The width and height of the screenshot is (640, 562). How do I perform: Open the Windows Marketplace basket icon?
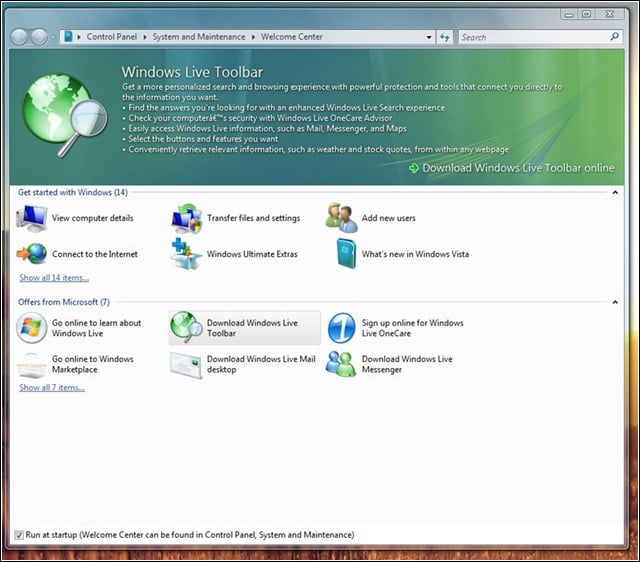tap(32, 365)
